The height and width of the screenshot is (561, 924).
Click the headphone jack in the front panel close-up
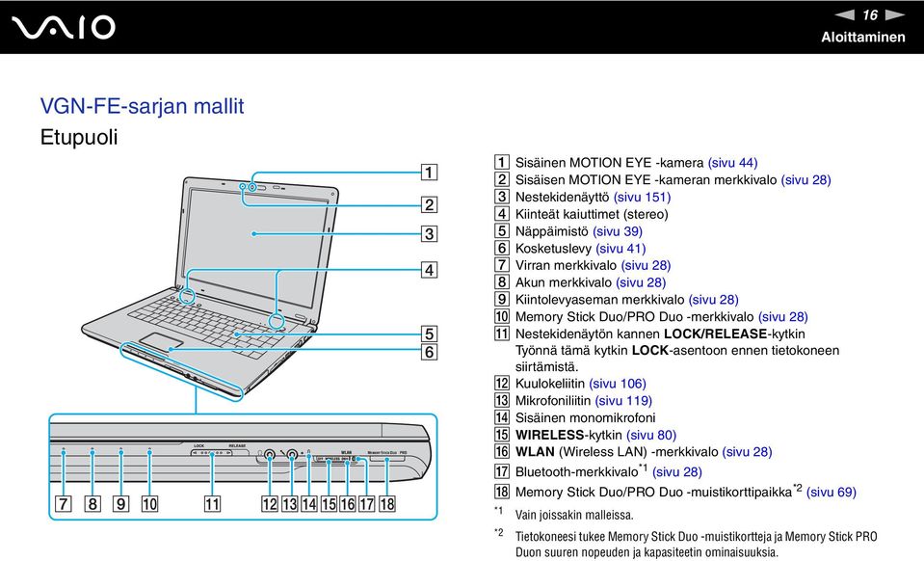[x=270, y=455]
